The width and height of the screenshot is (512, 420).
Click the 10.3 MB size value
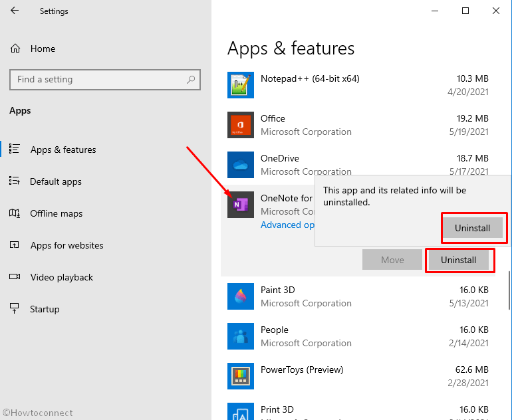(x=472, y=78)
